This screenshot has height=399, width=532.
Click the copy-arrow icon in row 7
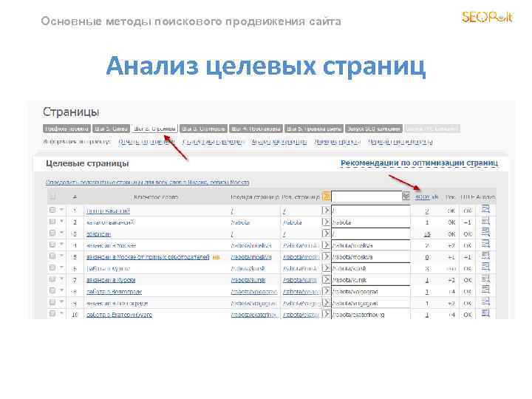(x=326, y=279)
